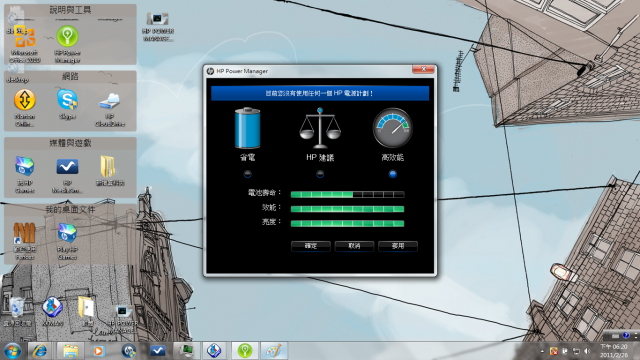This screenshot has width=640, height=360.
Task: Click the 媒體與遊戲 fence title
Action: [x=70, y=143]
